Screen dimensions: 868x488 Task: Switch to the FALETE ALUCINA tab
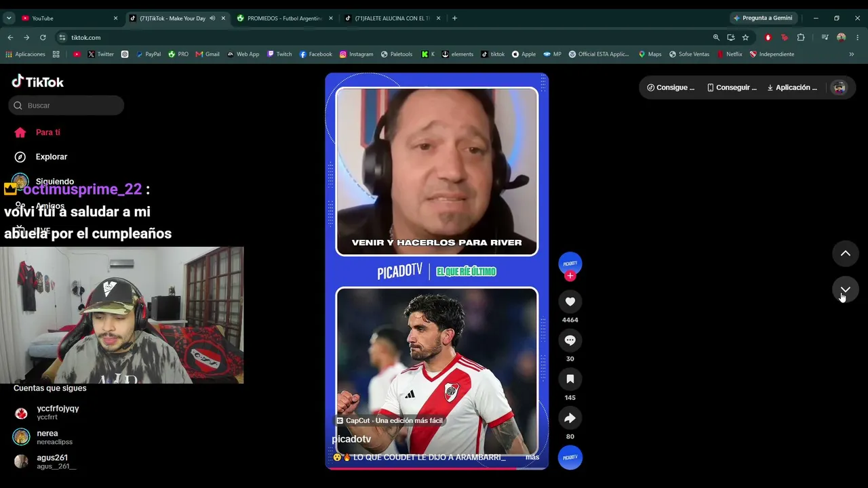click(x=393, y=18)
